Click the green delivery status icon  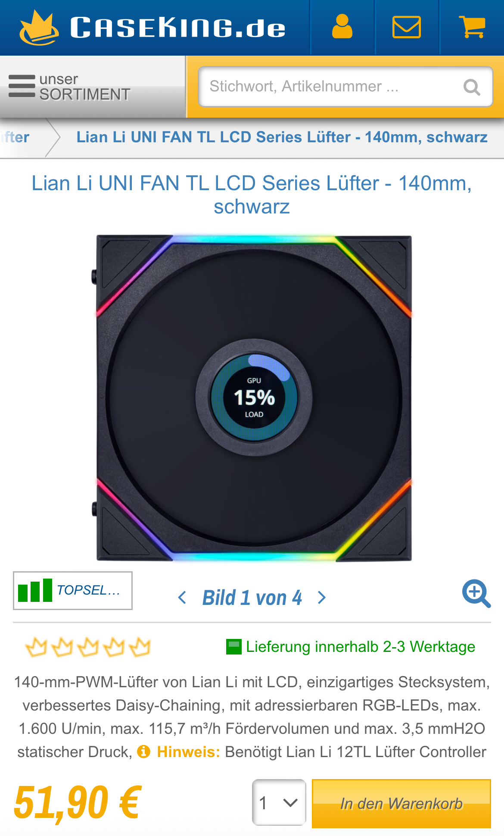click(234, 647)
